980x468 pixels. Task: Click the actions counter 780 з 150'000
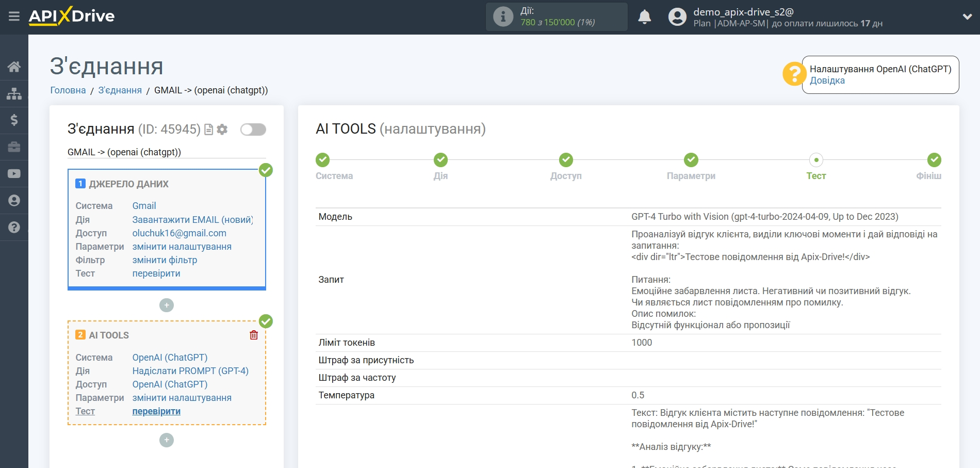pos(558,22)
